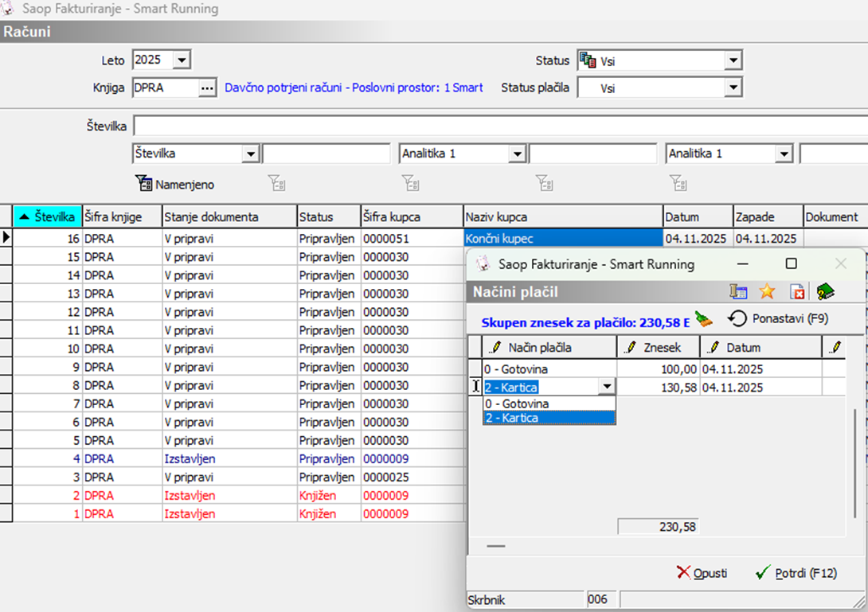Open the Status dropdown showing Vsi
The width and height of the screenshot is (868, 612).
coord(733,60)
